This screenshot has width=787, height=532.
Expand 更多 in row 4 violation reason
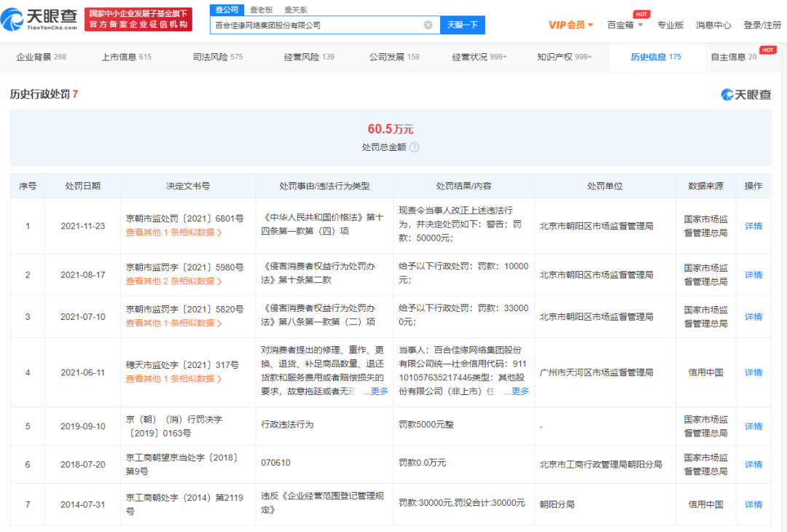[379, 391]
